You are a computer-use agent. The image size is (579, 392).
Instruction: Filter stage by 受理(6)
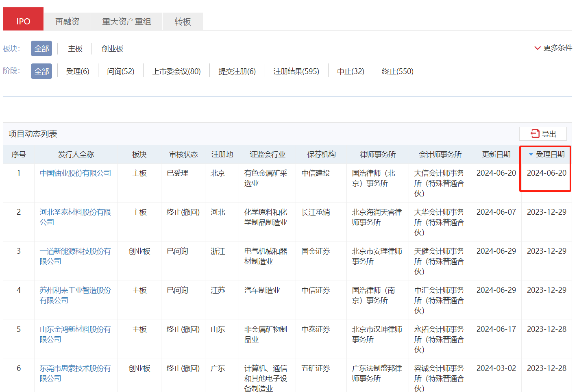coord(78,72)
